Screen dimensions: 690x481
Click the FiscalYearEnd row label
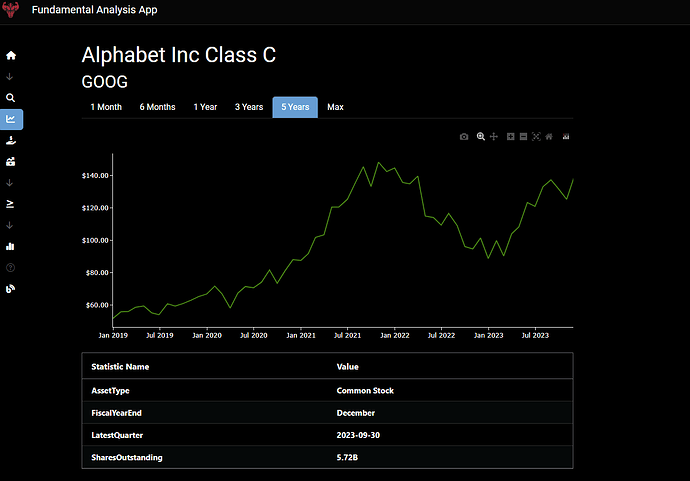(x=117, y=413)
